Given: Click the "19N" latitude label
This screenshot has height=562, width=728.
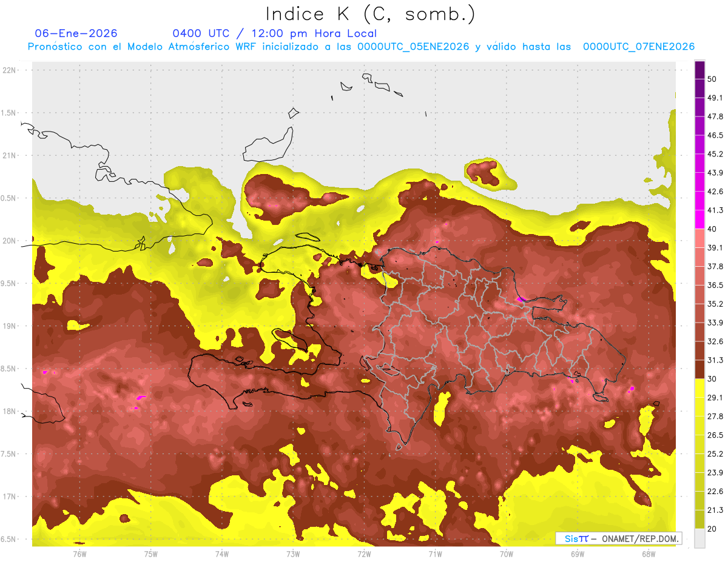Looking at the screenshot, I should tap(10, 326).
